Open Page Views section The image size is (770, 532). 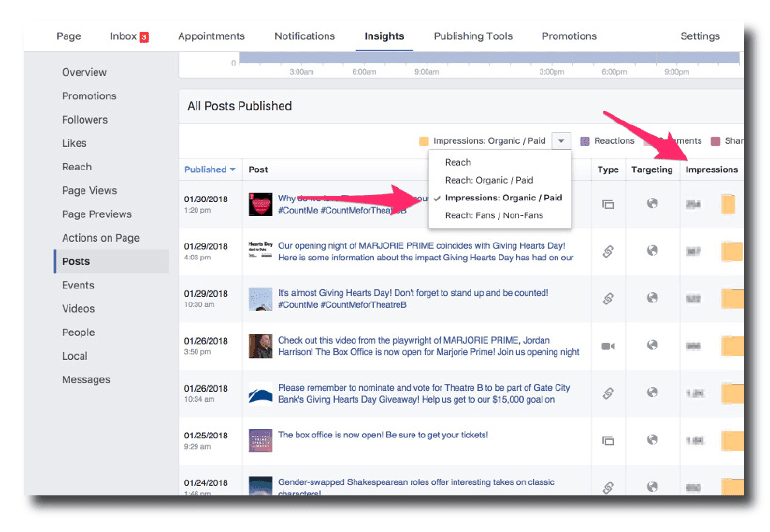pos(89,191)
